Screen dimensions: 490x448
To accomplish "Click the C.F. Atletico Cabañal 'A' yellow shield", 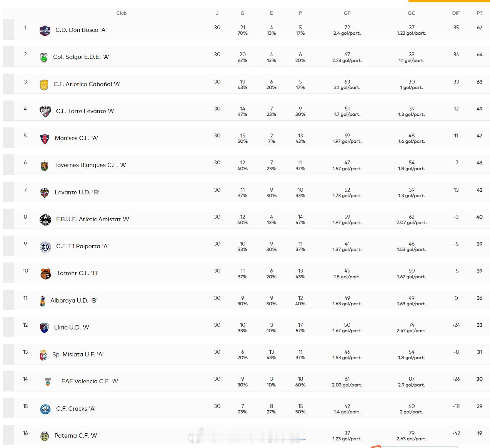I will point(44,85).
